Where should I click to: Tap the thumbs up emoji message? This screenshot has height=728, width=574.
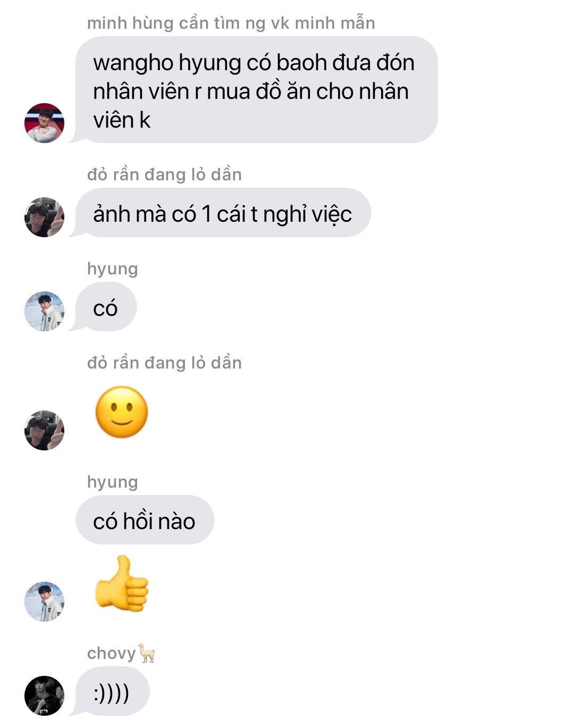[x=122, y=583]
